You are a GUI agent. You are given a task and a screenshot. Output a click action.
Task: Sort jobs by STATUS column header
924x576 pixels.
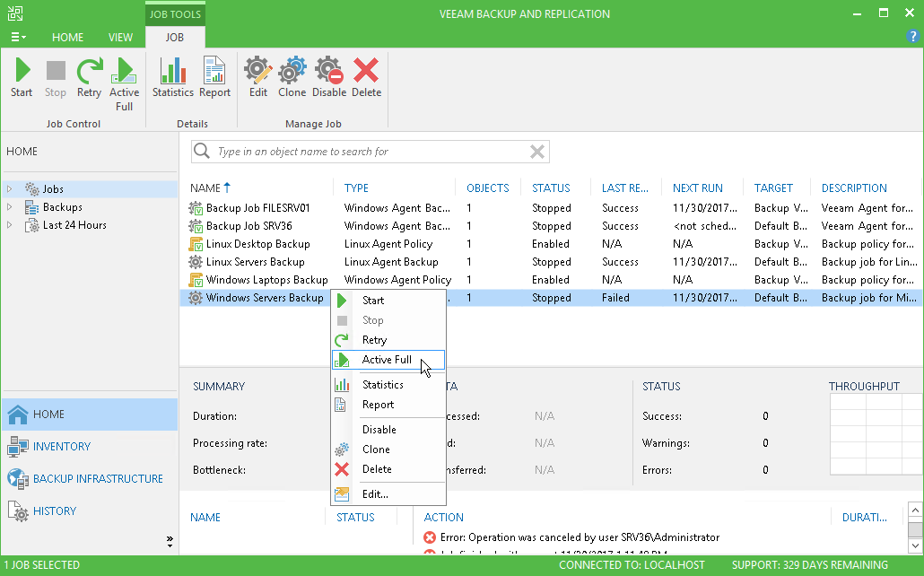(551, 188)
